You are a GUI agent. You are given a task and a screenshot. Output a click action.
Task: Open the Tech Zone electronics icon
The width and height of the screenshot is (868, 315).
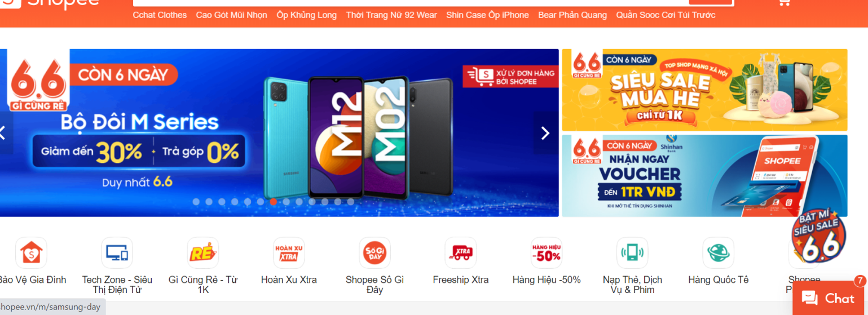click(x=117, y=252)
